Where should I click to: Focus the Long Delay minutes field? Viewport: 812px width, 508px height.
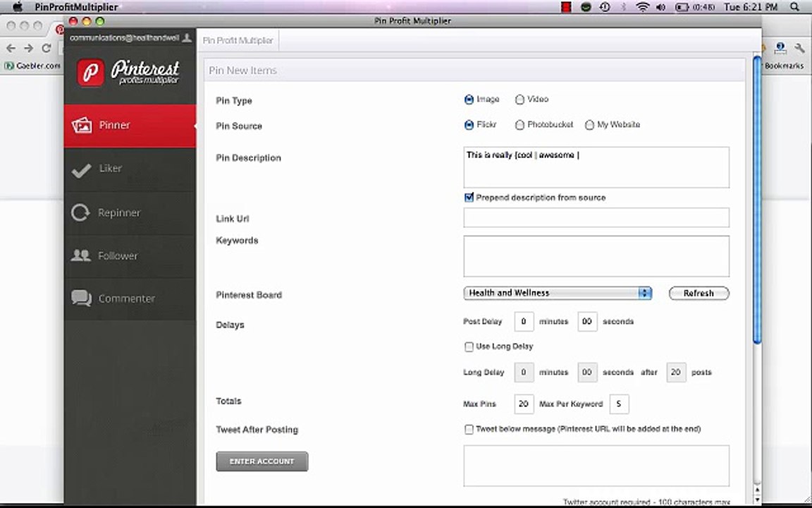click(524, 373)
